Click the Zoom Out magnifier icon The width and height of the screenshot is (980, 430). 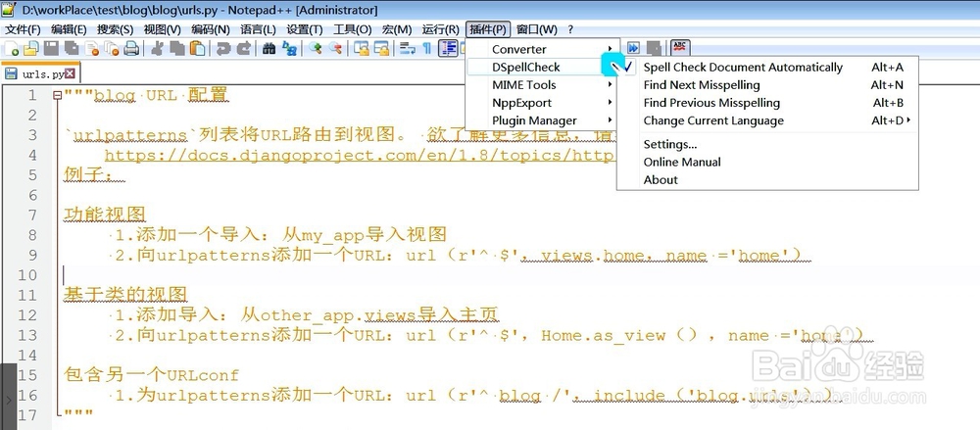click(x=335, y=49)
